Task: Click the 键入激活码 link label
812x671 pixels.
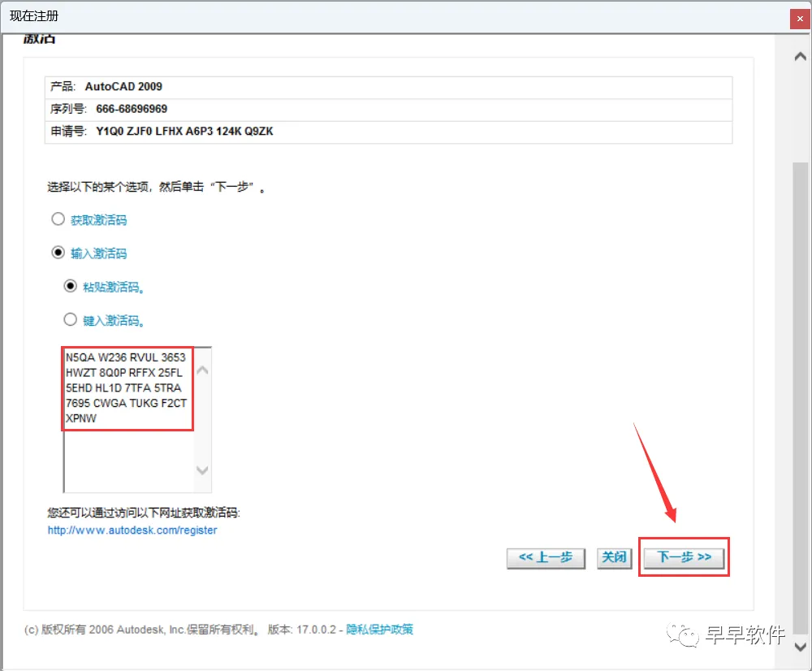Action: click(x=113, y=321)
